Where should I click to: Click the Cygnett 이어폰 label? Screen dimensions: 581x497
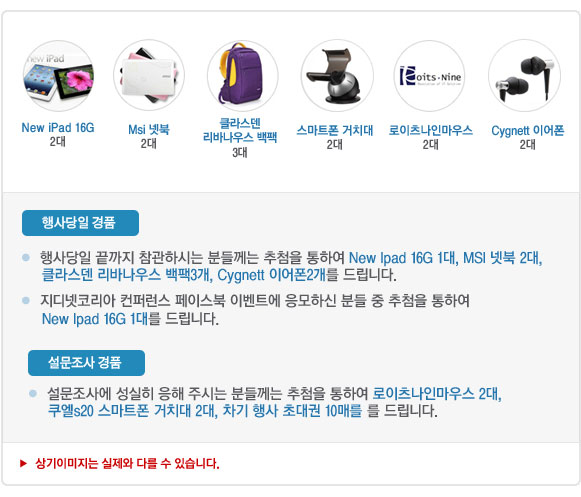pyautogui.click(x=528, y=130)
